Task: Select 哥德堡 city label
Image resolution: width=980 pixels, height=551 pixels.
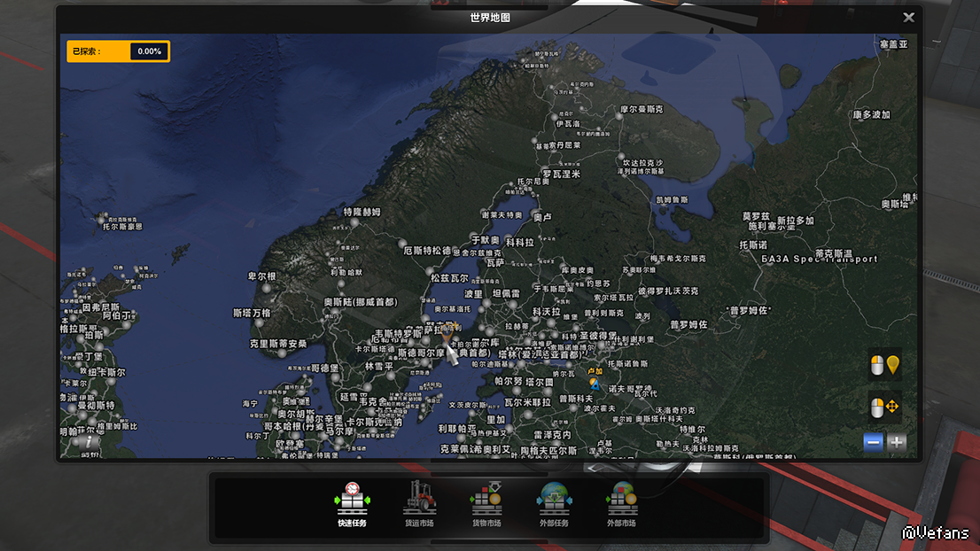Action: point(324,368)
